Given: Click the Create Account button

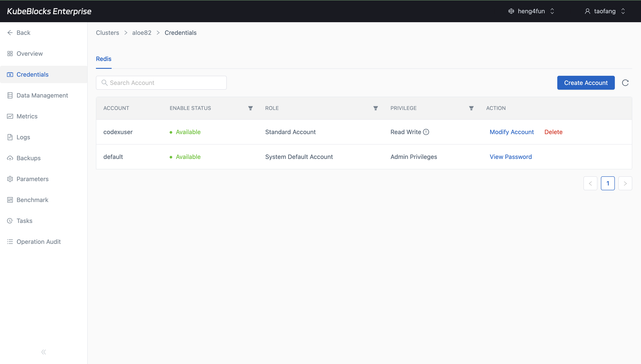Looking at the screenshot, I should tap(586, 83).
